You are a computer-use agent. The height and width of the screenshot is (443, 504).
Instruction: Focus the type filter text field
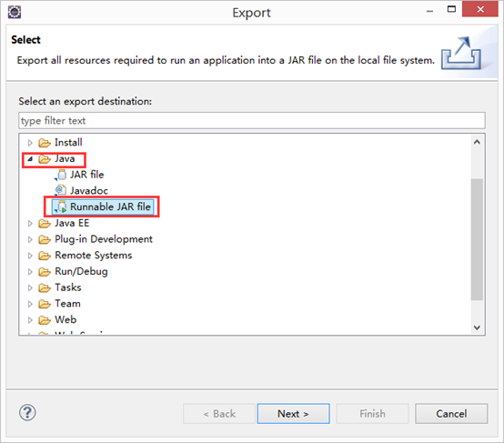point(252,121)
